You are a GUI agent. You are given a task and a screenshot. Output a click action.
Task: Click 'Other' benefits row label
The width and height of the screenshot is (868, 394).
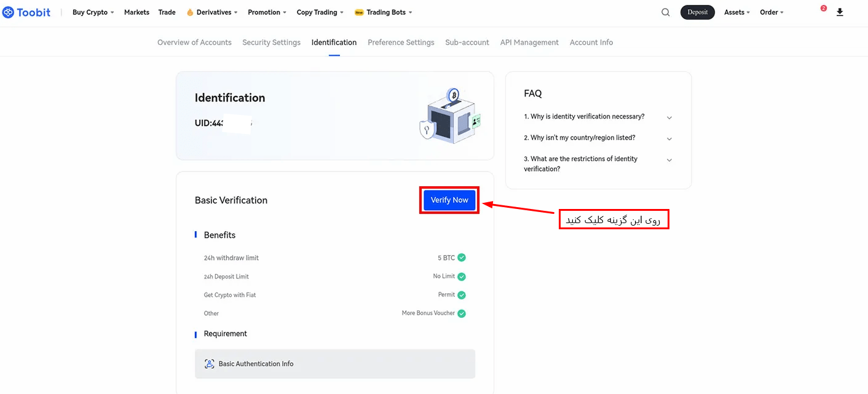coord(211,313)
